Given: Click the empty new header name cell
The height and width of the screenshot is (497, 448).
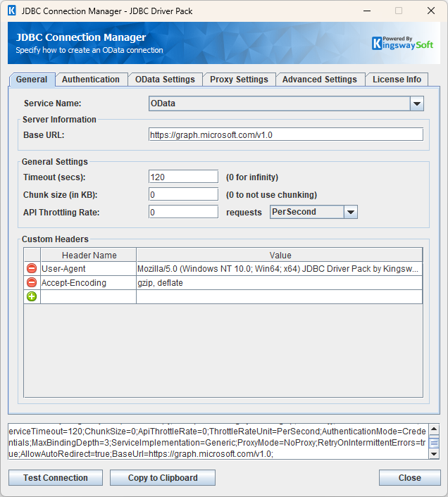Looking at the screenshot, I should coord(89,296).
